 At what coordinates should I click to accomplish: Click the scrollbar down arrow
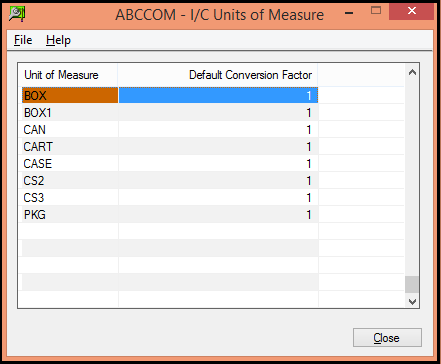412,301
